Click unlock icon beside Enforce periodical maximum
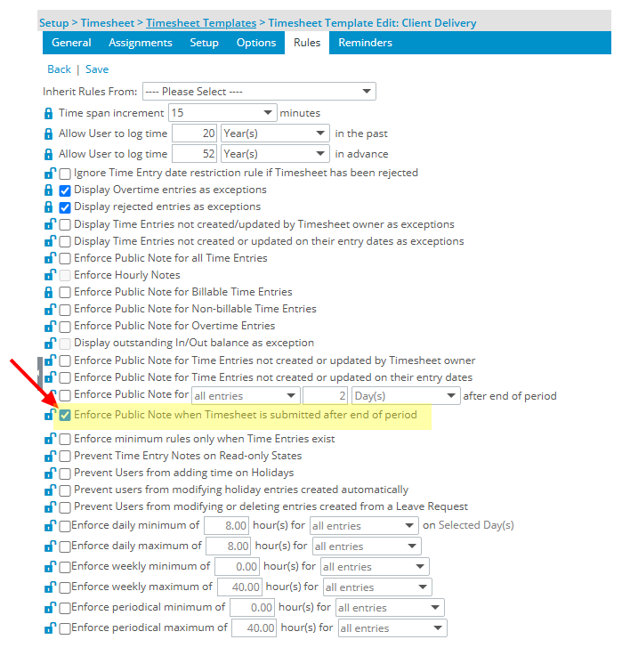 click(50, 628)
